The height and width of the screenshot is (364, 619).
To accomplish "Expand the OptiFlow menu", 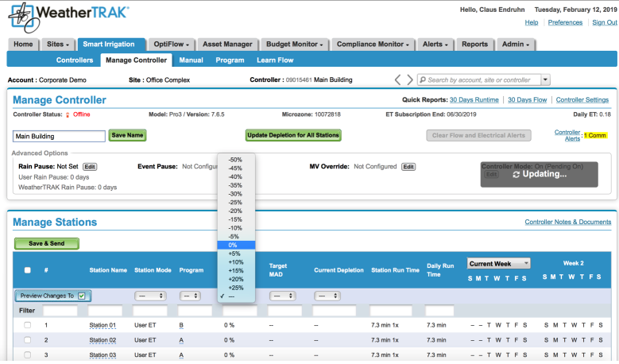I will coord(172,45).
